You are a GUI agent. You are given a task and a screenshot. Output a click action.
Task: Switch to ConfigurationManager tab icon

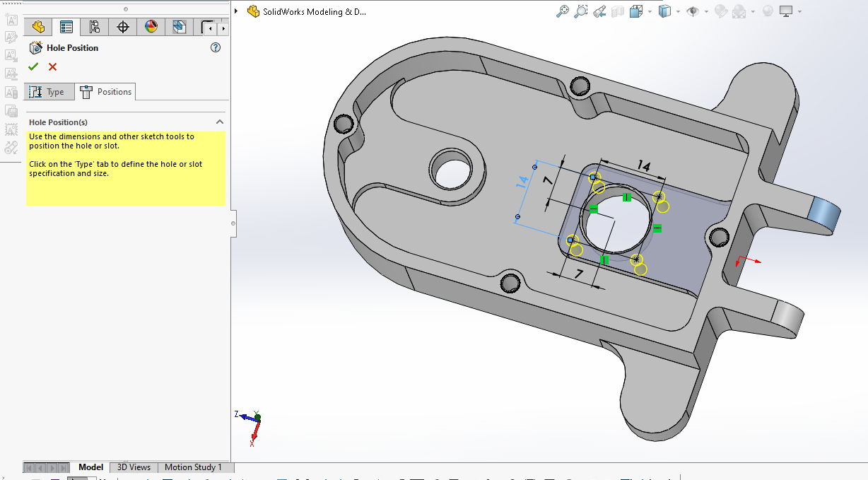click(94, 28)
